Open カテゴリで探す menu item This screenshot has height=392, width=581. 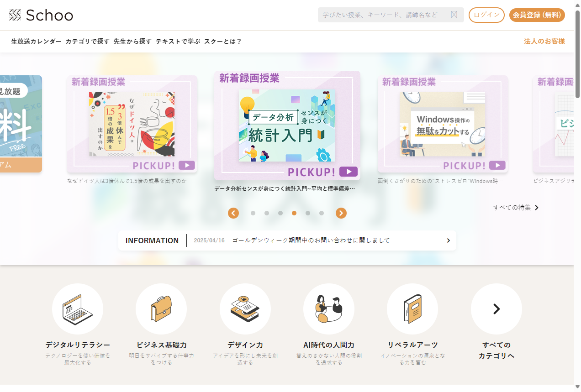pyautogui.click(x=87, y=42)
